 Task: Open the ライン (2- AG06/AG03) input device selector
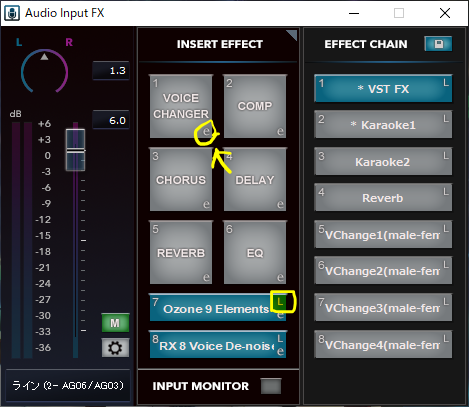68,385
